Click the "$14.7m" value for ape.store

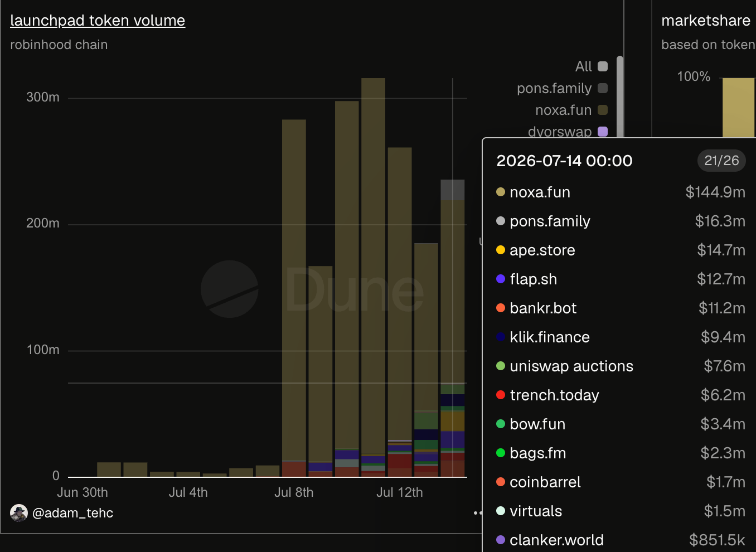click(721, 250)
